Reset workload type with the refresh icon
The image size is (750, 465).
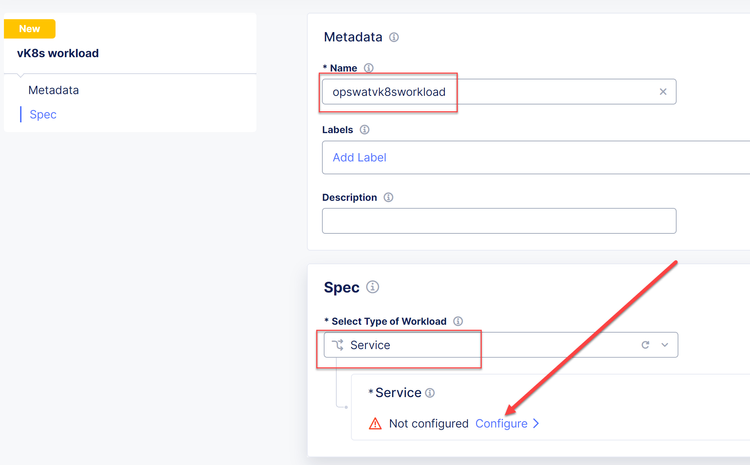645,345
